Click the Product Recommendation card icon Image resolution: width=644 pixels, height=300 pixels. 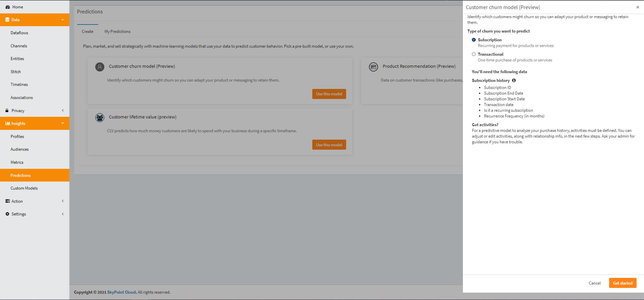tap(373, 67)
